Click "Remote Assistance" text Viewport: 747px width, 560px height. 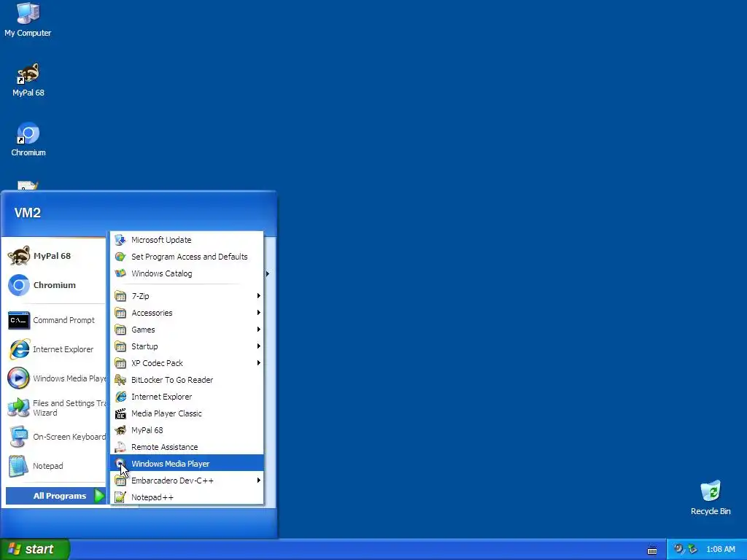(x=164, y=447)
